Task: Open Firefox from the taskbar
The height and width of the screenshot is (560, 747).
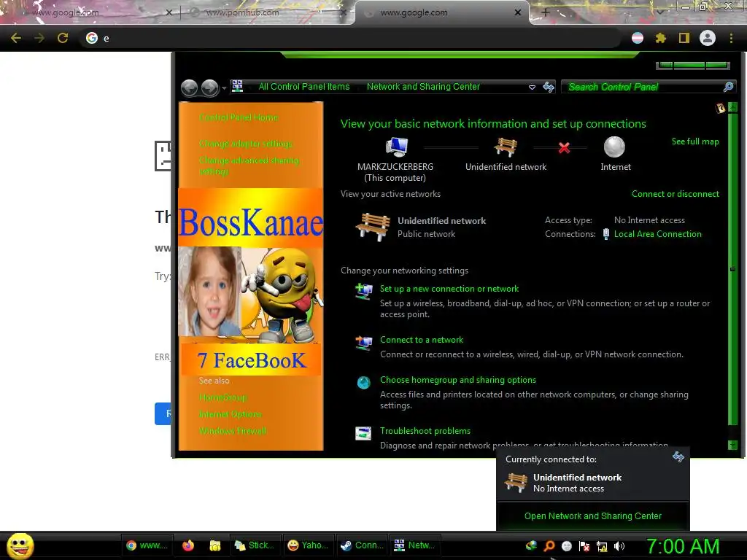Action: point(188,545)
